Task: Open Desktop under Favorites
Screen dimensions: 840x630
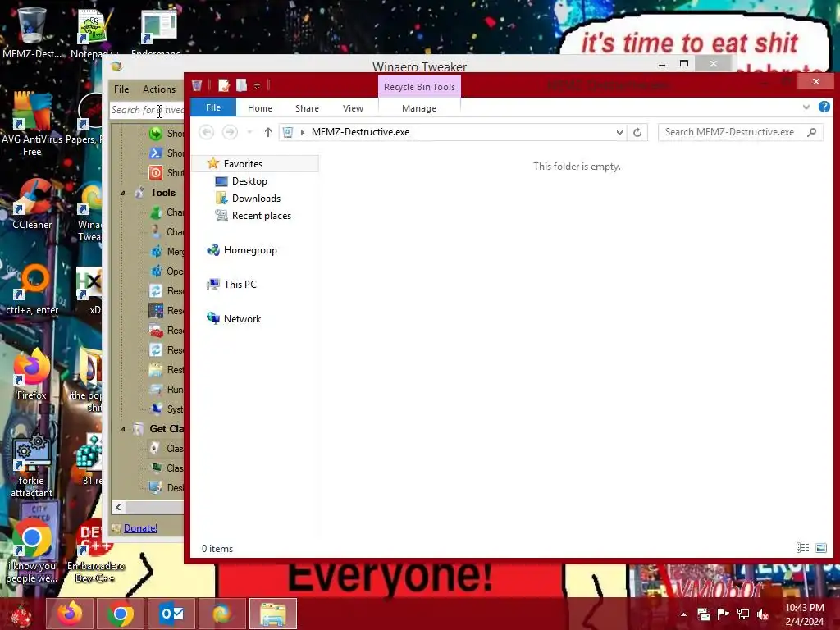Action: click(249, 181)
